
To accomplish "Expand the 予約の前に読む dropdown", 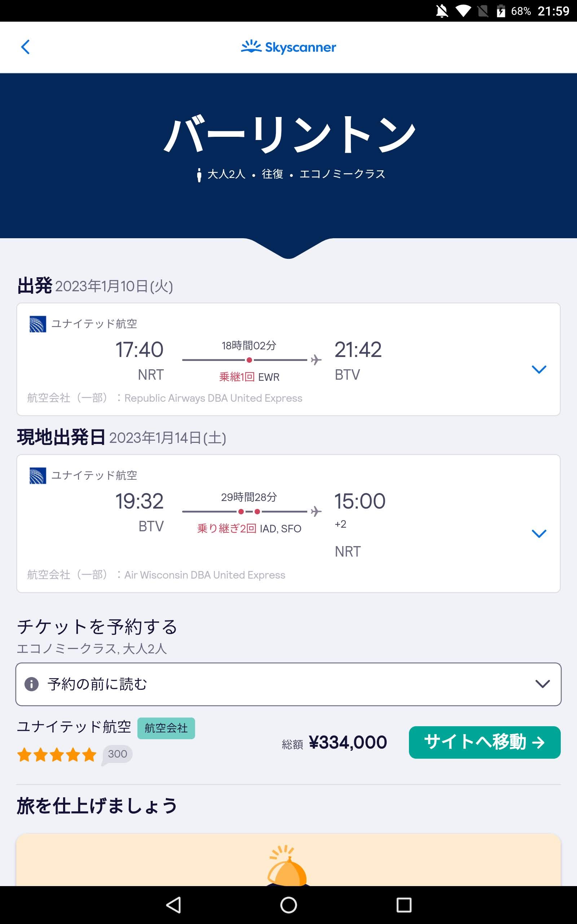I will point(542,684).
